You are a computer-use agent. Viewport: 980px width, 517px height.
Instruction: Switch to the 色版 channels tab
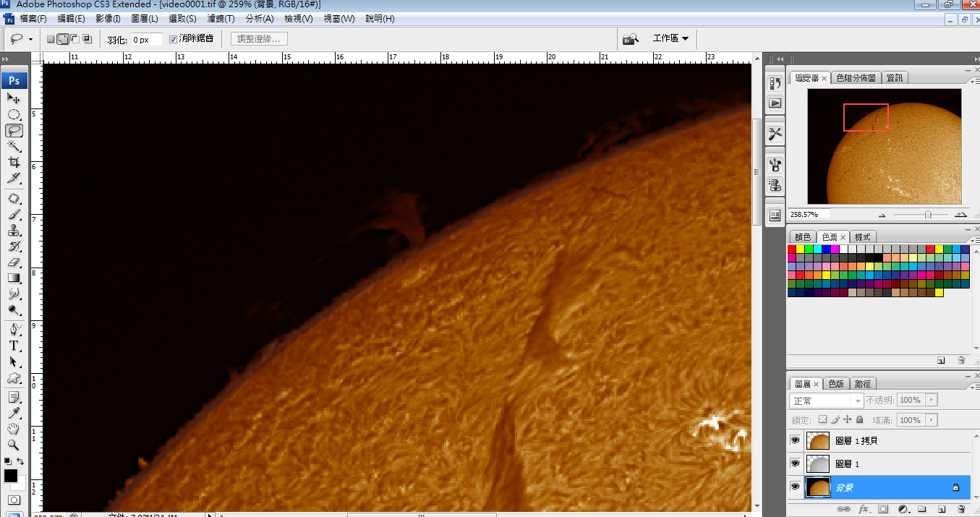[836, 384]
